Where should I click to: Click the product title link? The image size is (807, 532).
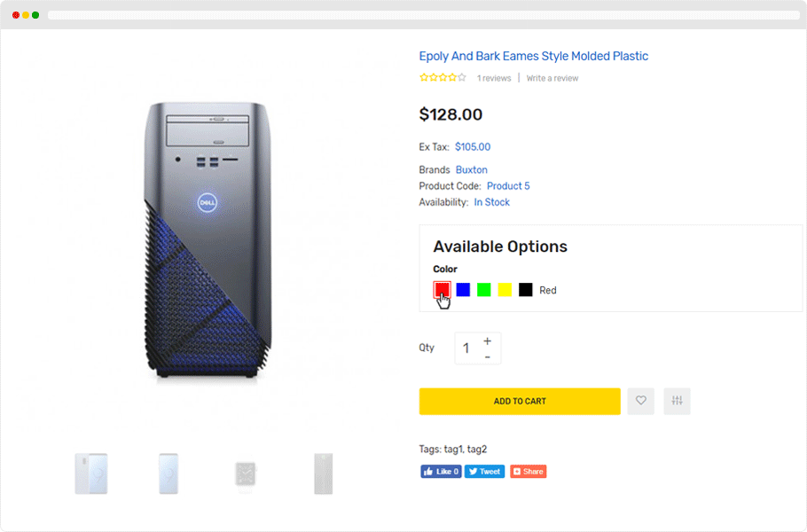[x=534, y=56]
